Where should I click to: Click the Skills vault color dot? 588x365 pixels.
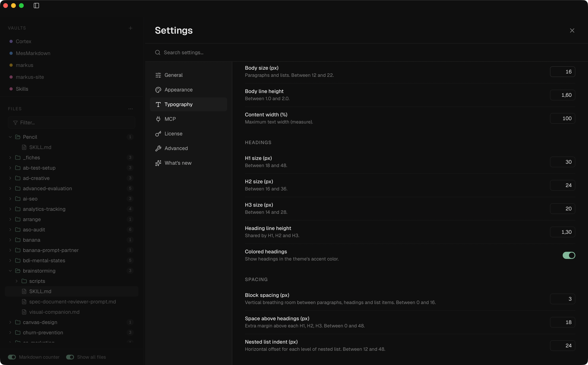tap(11, 89)
